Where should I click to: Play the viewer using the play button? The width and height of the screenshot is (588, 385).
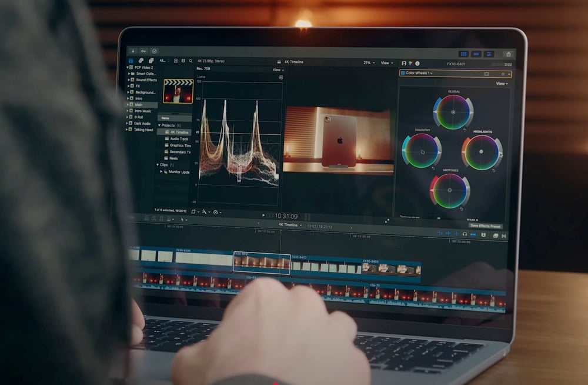(x=263, y=215)
